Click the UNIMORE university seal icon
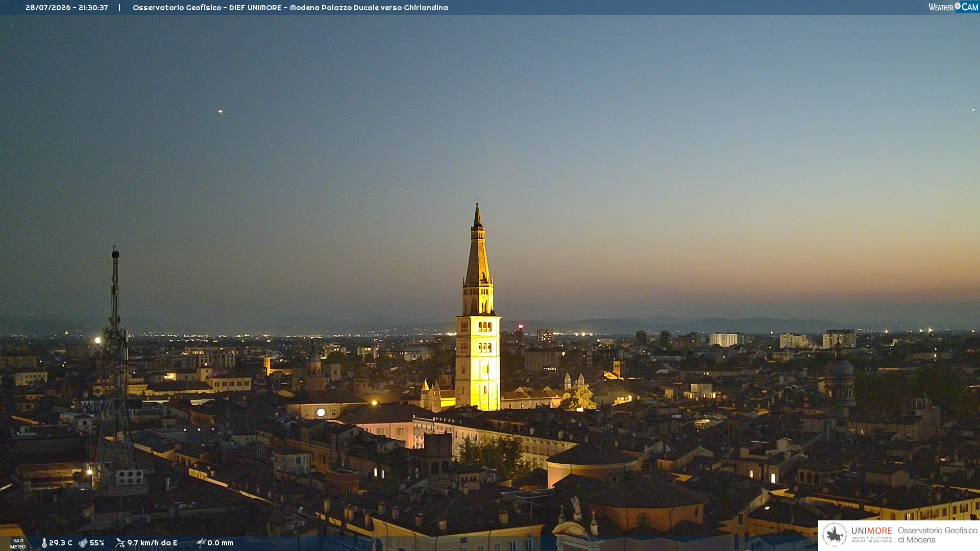Viewport: 980px width, 551px height. (x=835, y=535)
